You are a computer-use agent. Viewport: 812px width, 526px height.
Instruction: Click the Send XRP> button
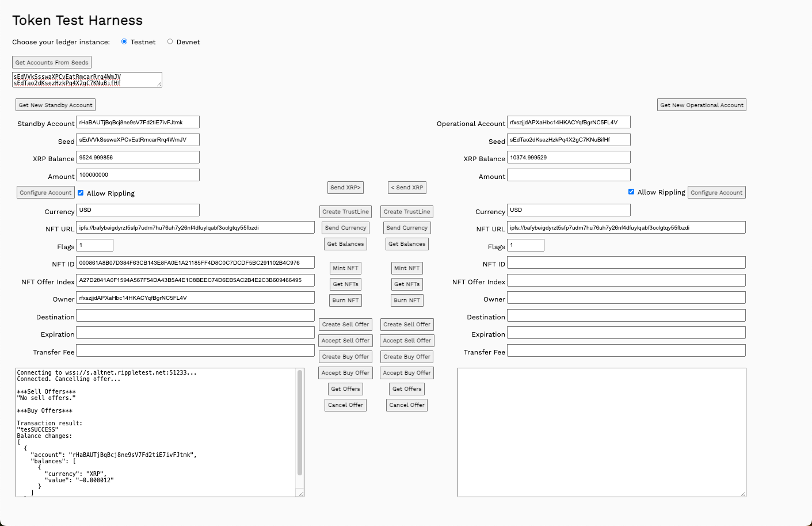click(x=345, y=188)
